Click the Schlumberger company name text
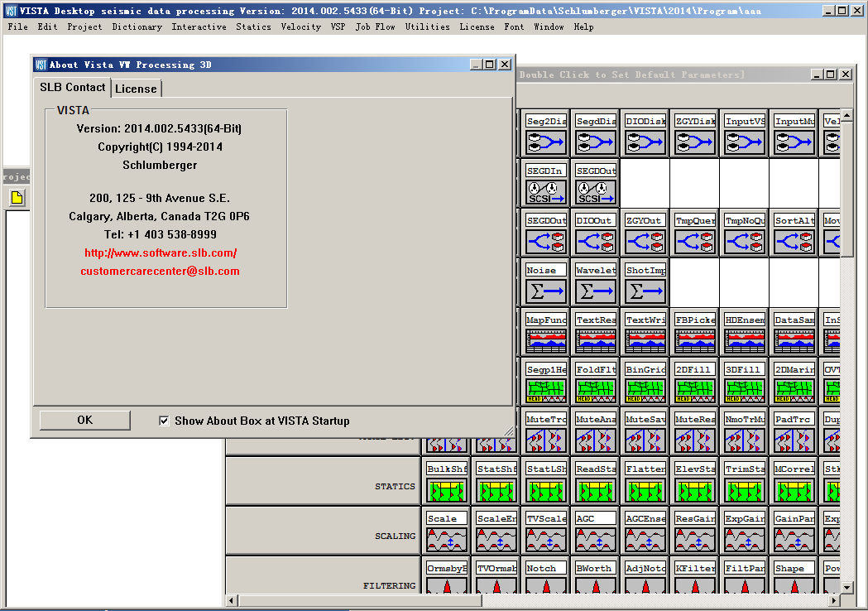 coord(160,165)
